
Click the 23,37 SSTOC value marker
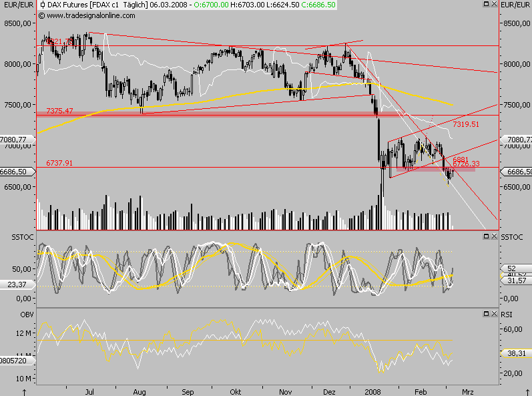[17, 284]
